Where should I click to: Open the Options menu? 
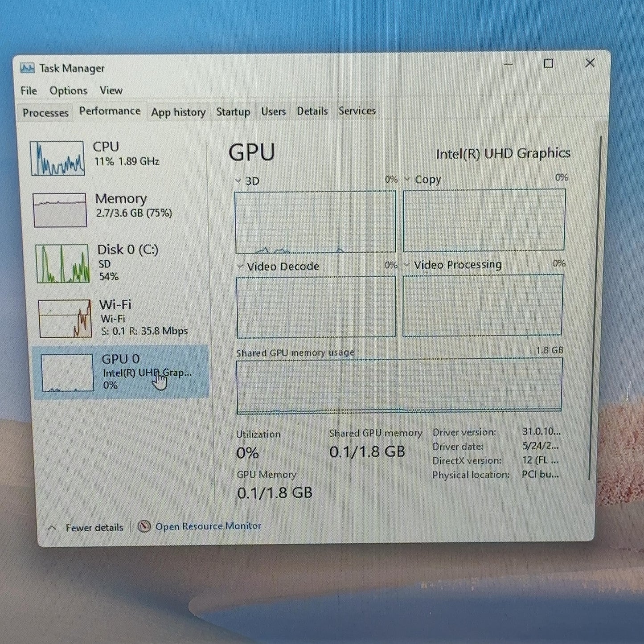tap(68, 91)
